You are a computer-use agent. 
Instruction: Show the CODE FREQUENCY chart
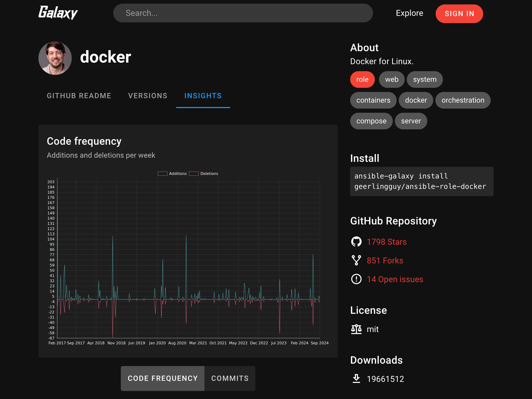[x=163, y=378]
